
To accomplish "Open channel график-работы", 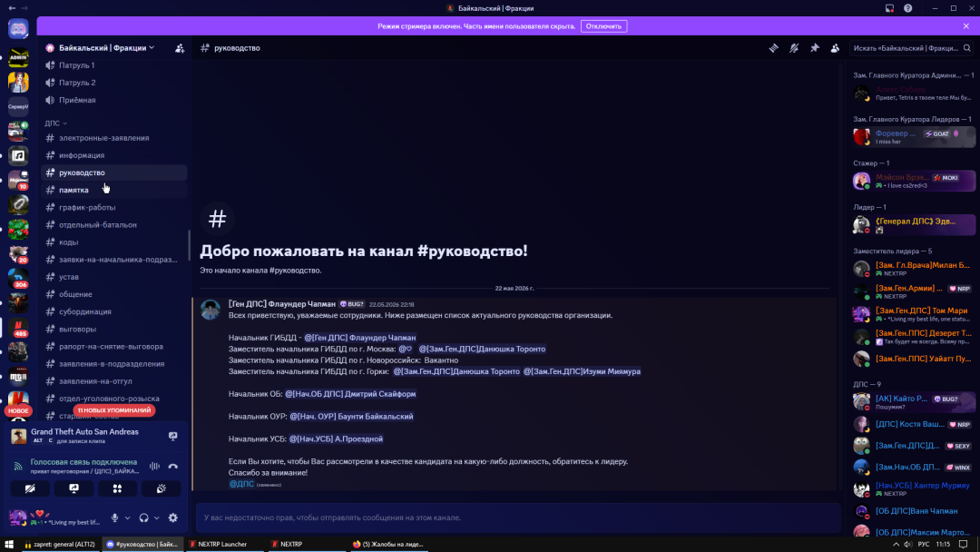I will 114,208.
